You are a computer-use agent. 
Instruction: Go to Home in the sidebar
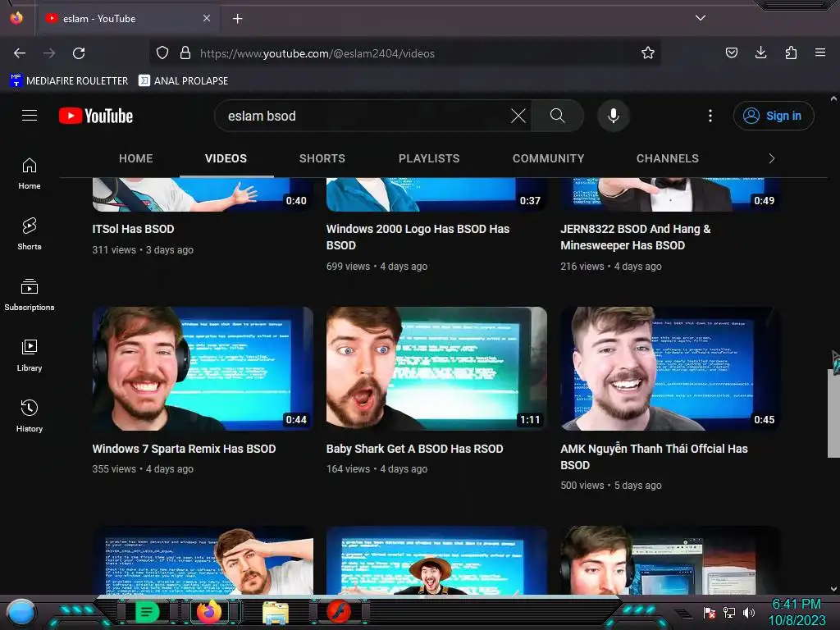[x=30, y=174]
